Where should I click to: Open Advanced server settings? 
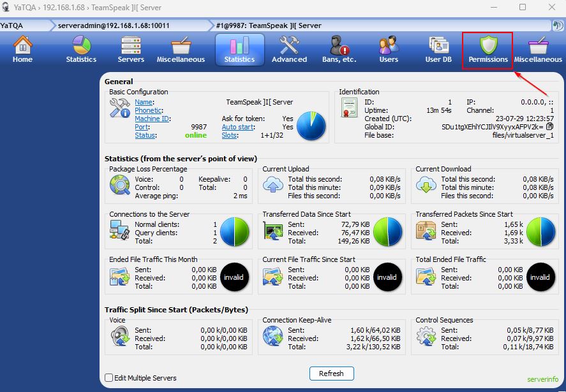tap(289, 50)
